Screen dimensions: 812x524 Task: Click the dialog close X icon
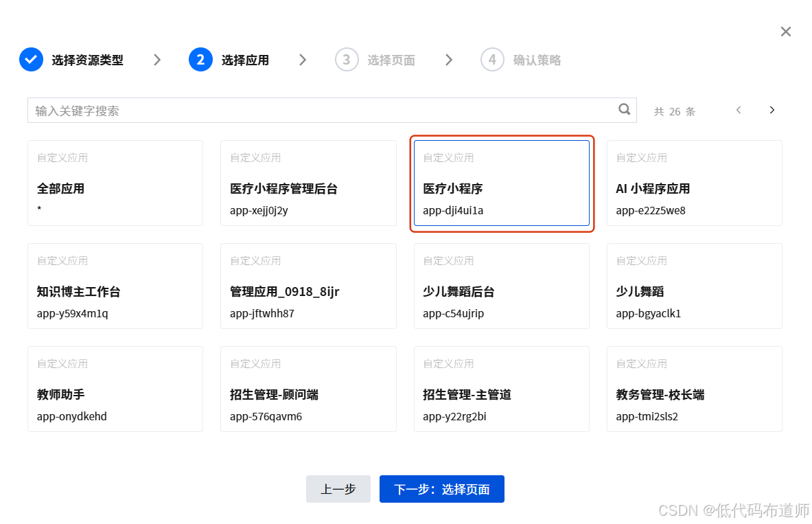click(x=785, y=31)
